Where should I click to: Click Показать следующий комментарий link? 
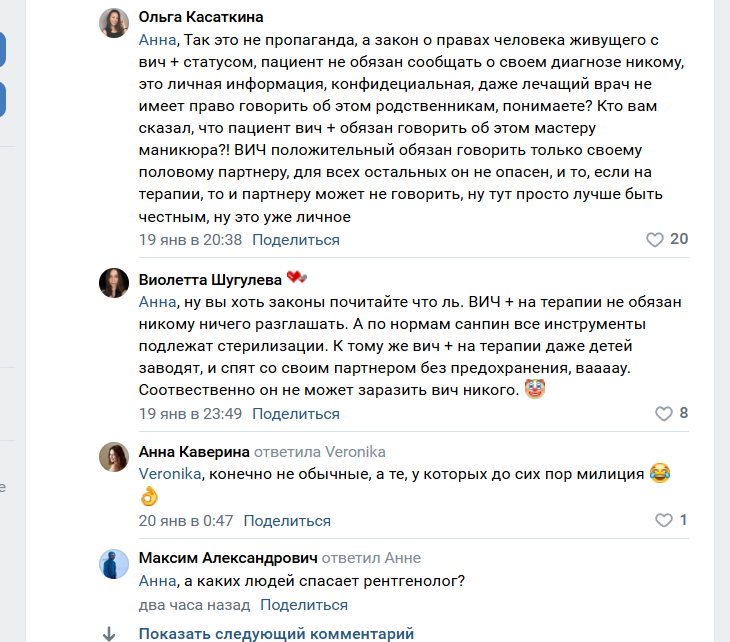[x=276, y=634]
